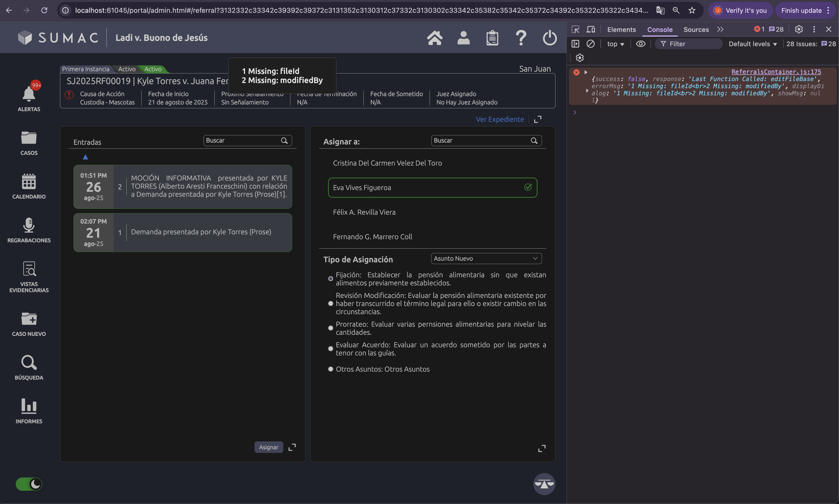Click the power logout icon
This screenshot has width=839, height=504.
[x=549, y=38]
